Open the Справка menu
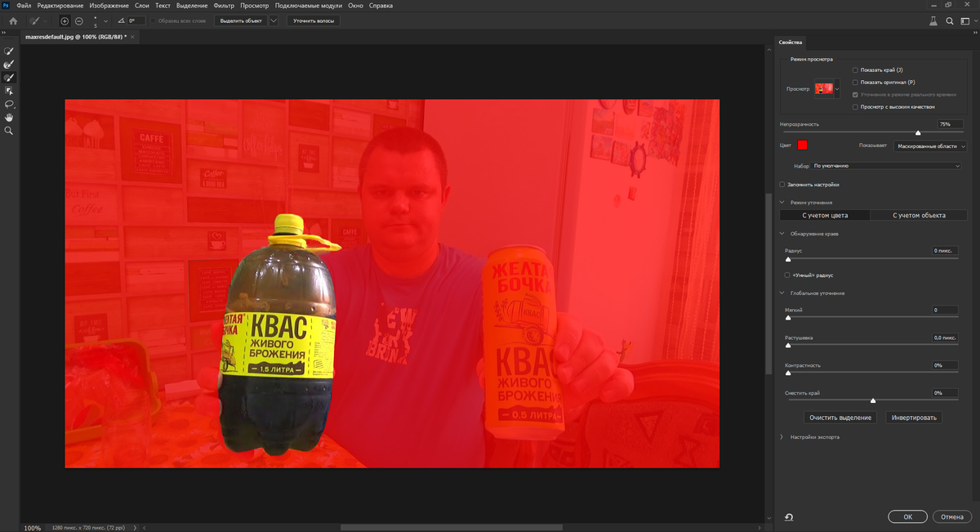Image resolution: width=980 pixels, height=532 pixels. point(381,6)
